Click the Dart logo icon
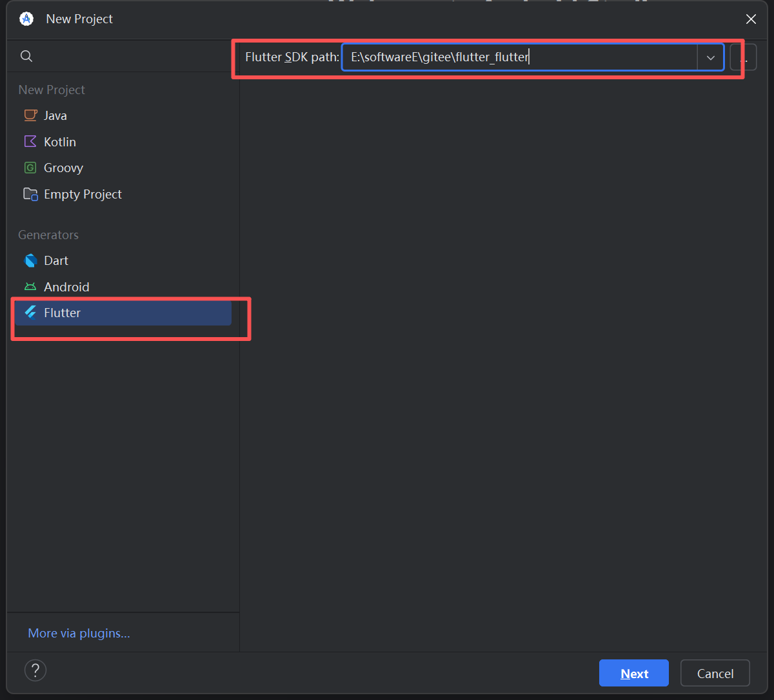Image resolution: width=774 pixels, height=700 pixels. (30, 260)
